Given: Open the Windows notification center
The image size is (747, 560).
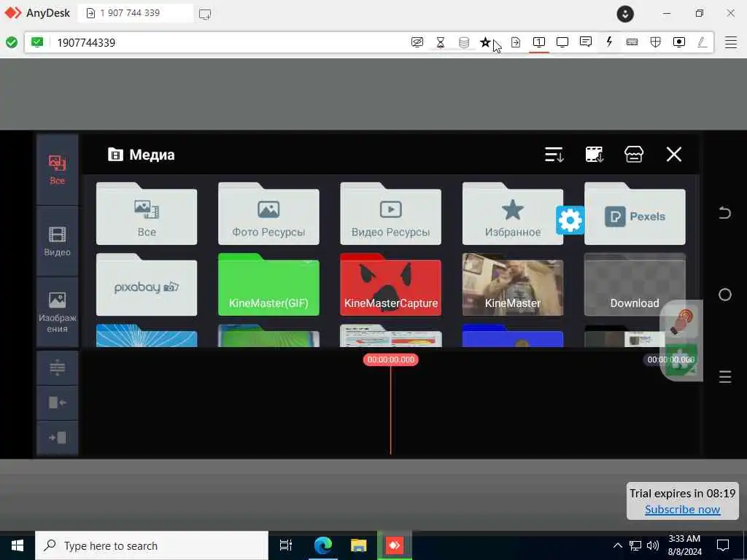Looking at the screenshot, I should click(723, 545).
